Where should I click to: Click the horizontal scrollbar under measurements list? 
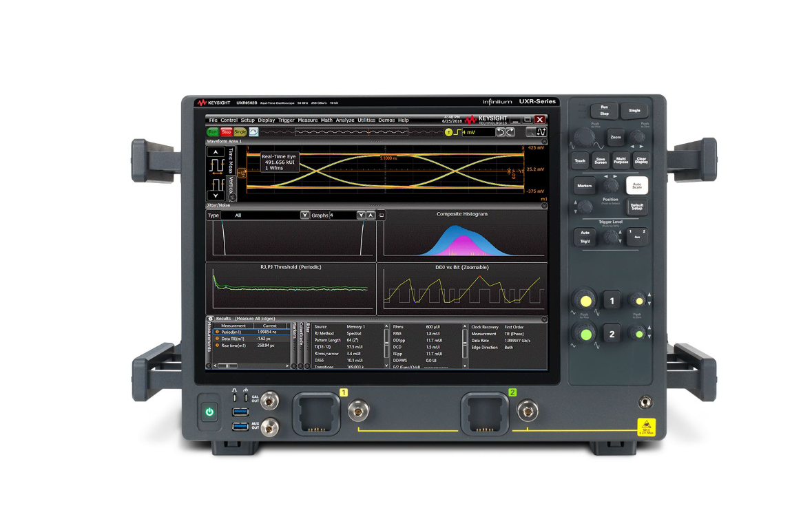click(x=228, y=366)
